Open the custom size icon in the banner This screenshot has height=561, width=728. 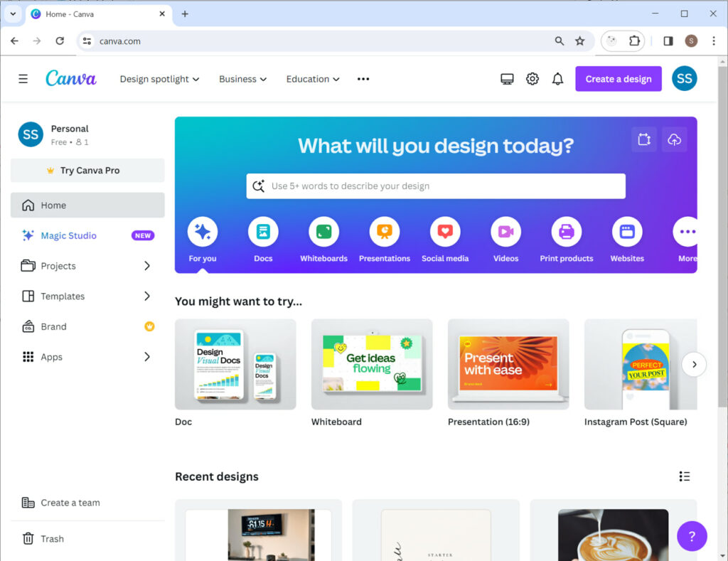point(644,139)
